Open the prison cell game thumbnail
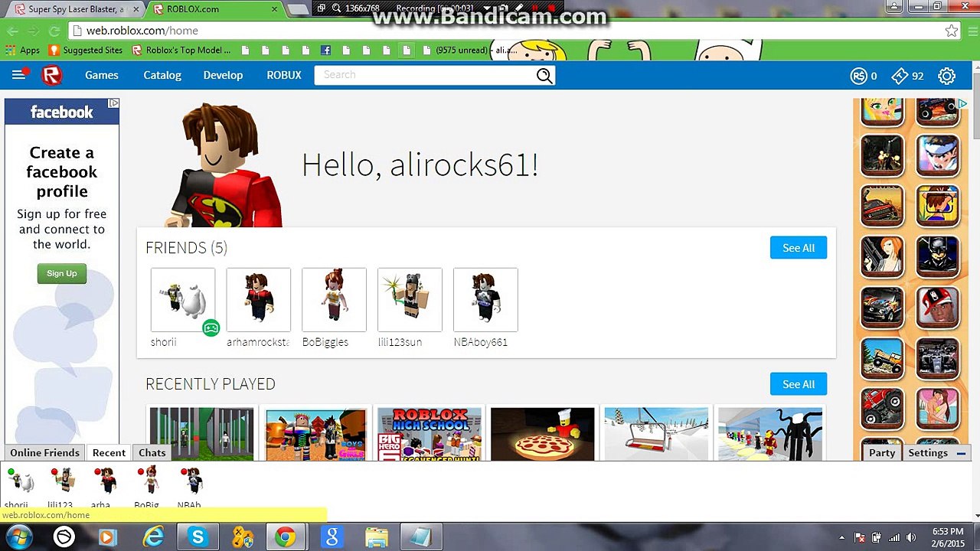 (x=202, y=434)
